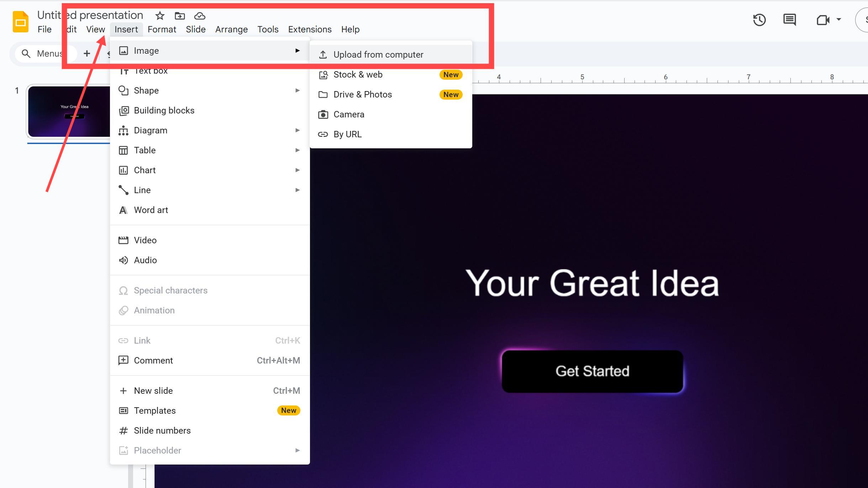
Task: Click the Shape icon in Insert menu
Action: 123,90
